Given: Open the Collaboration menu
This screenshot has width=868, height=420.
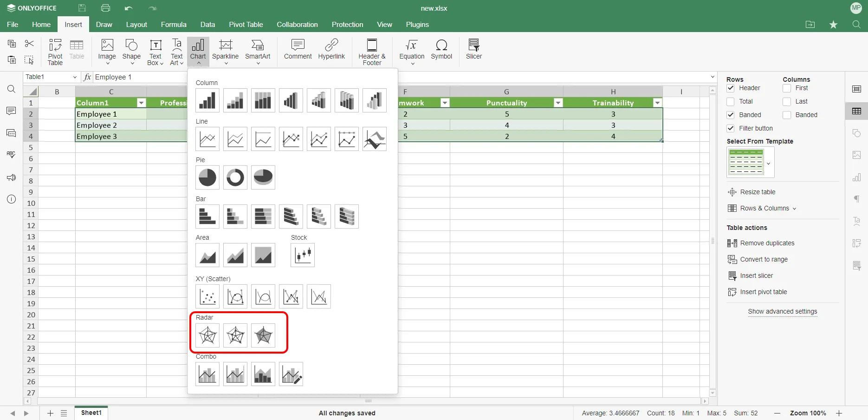Looking at the screenshot, I should click(x=297, y=25).
